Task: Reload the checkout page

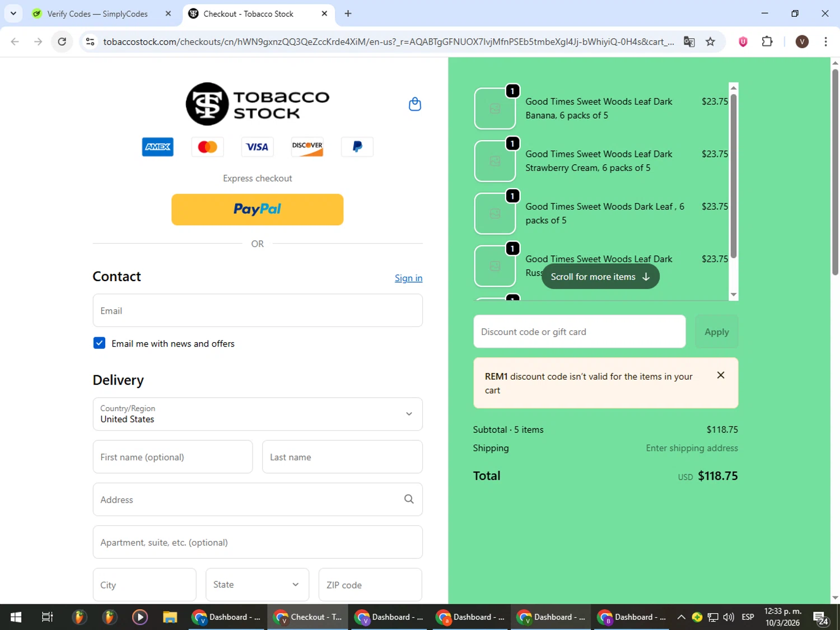Action: (x=62, y=41)
